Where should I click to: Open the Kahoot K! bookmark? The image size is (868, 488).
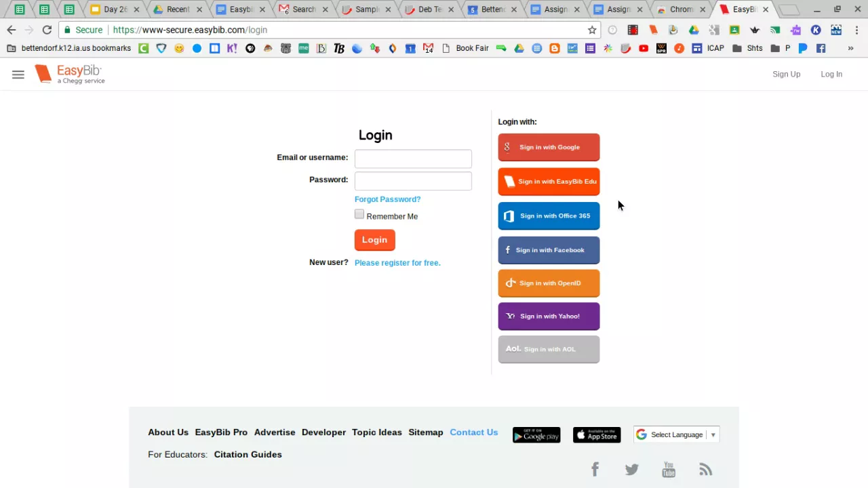pyautogui.click(x=232, y=48)
